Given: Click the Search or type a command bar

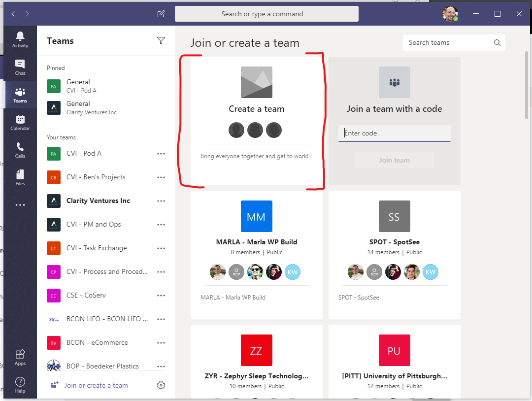Looking at the screenshot, I should (x=266, y=14).
